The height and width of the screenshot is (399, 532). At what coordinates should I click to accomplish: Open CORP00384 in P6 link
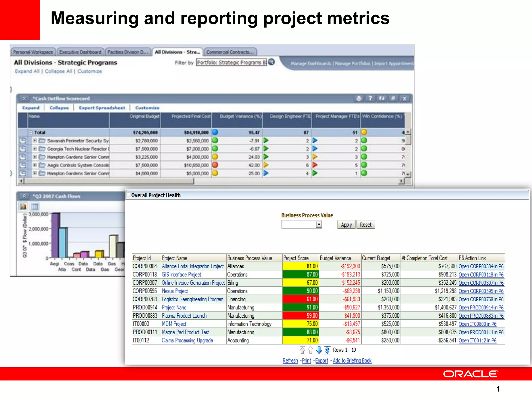pos(481,266)
